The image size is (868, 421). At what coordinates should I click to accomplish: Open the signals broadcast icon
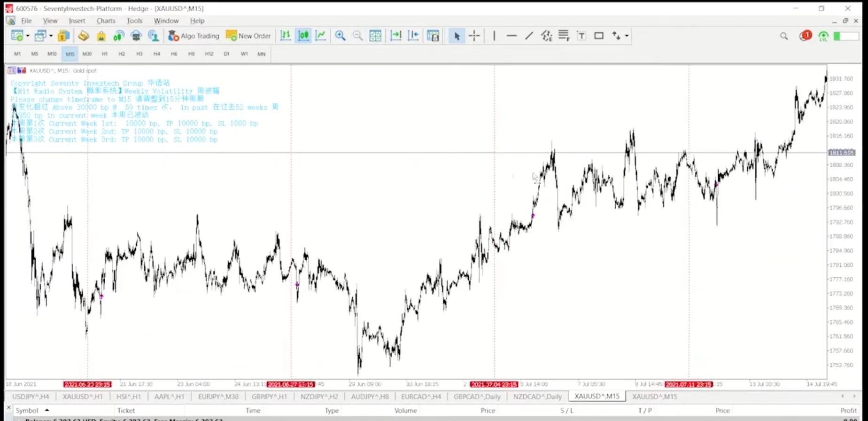118,36
